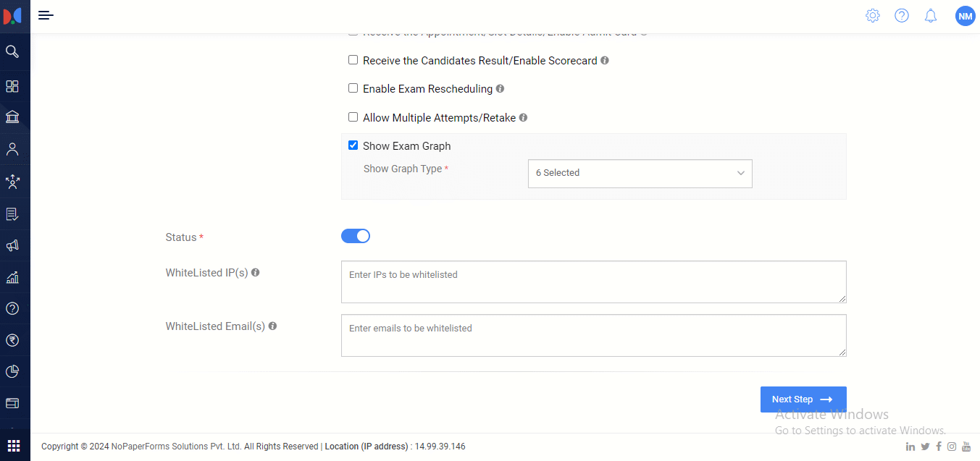Open the bar chart analytics icon

(12, 277)
